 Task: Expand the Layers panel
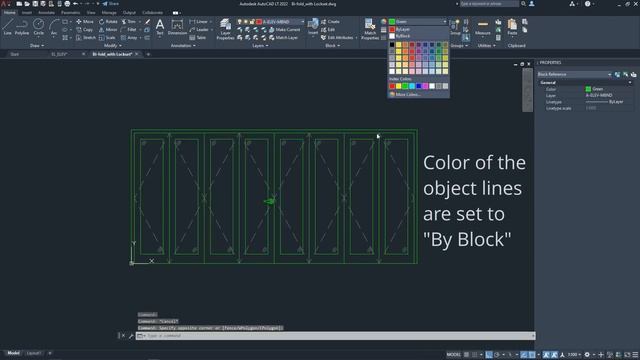click(x=260, y=46)
